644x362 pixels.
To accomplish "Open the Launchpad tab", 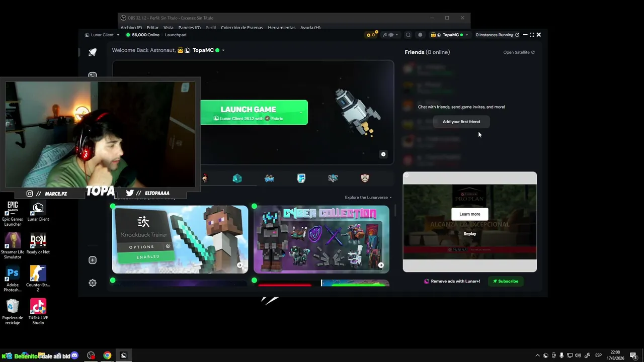I will coord(176,35).
